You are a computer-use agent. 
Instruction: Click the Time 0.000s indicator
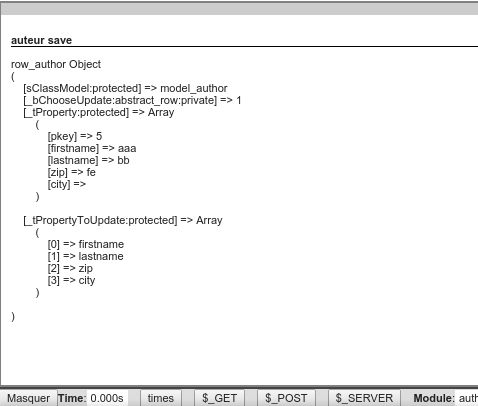(91, 398)
